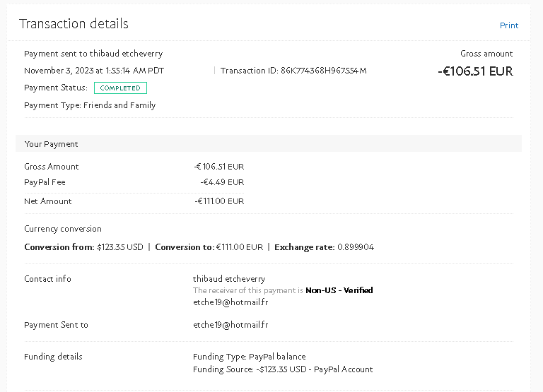Screen dimensions: 543x392
Task: Click the large gross amount -€106.51 EUR
Action: tap(475, 71)
